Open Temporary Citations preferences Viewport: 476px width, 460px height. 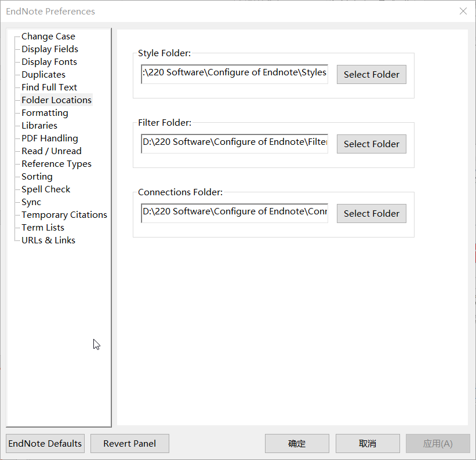[x=64, y=215]
